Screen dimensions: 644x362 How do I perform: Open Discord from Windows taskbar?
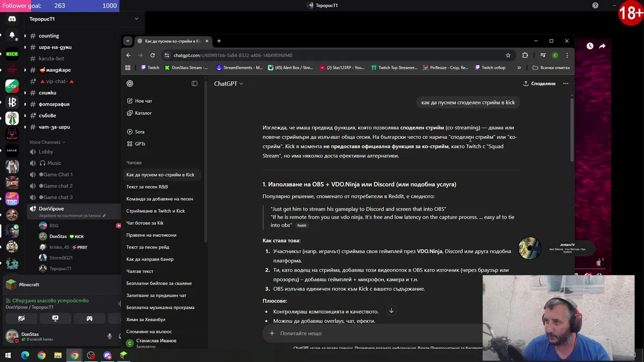tap(107, 355)
